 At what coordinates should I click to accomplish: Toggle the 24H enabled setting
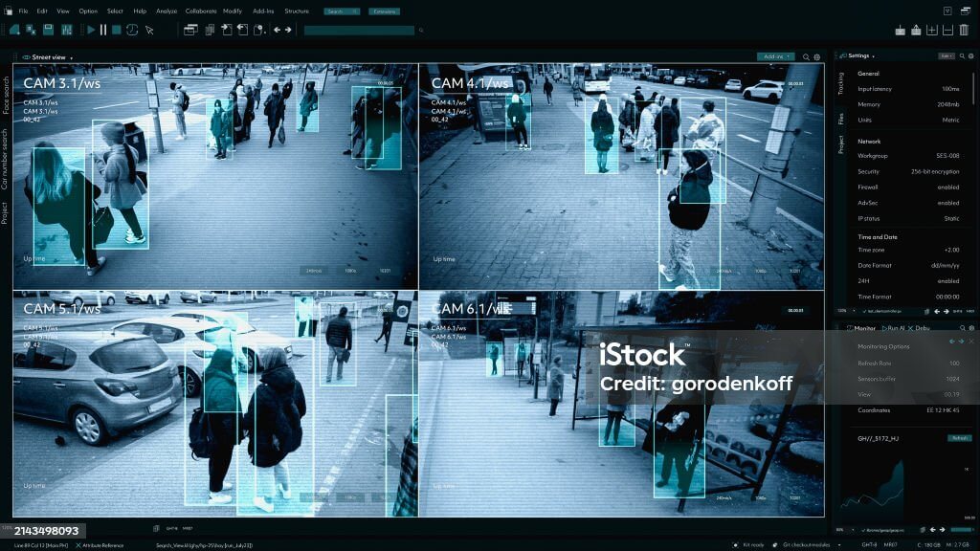pos(947,281)
